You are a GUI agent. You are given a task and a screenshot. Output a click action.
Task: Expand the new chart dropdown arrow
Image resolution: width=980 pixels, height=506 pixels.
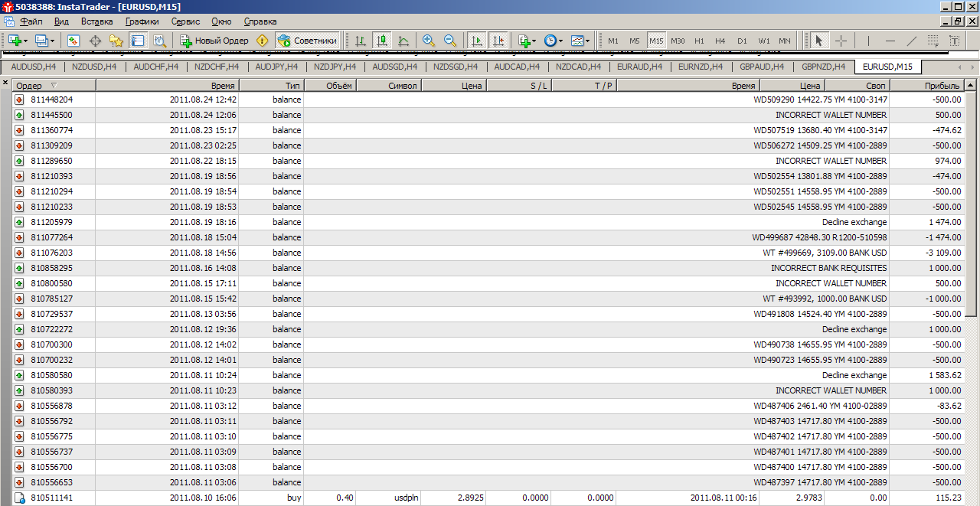coord(25,41)
